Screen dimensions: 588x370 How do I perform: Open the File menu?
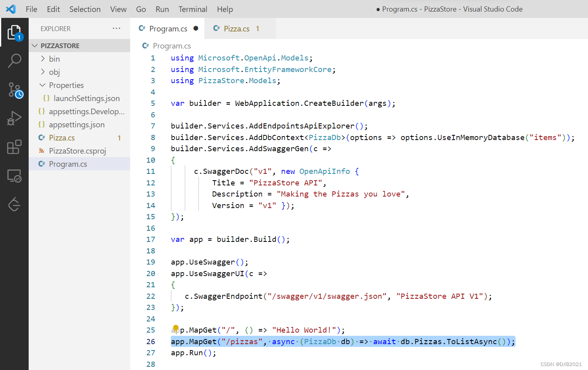pyautogui.click(x=31, y=9)
